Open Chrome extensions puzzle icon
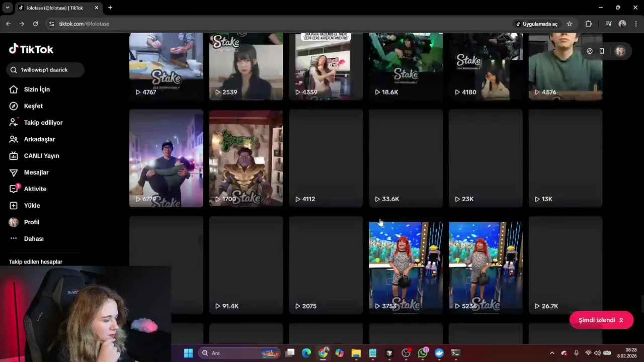Viewport: 644px width, 362px height. click(x=589, y=24)
